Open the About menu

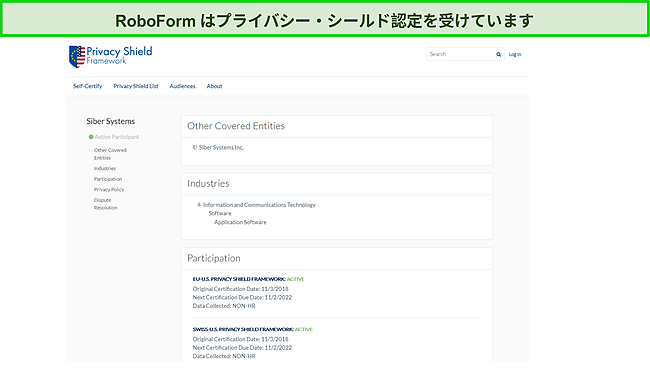214,86
